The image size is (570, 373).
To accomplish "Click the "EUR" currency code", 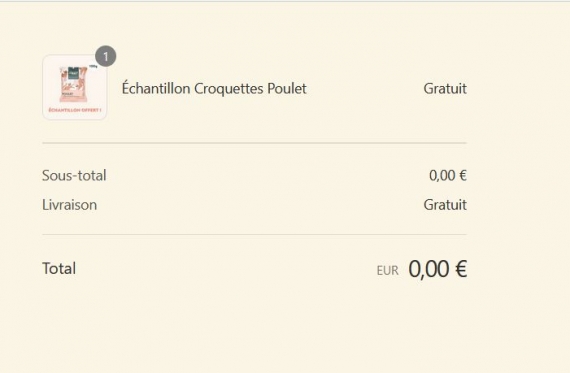I will point(388,271).
